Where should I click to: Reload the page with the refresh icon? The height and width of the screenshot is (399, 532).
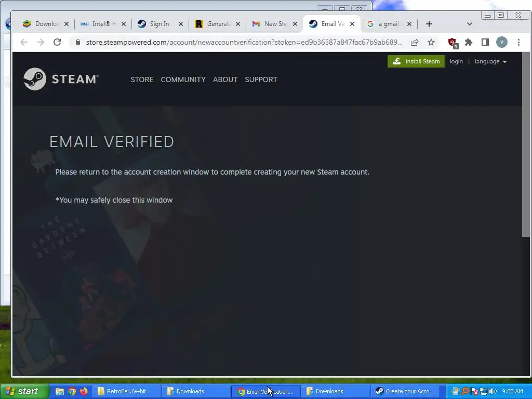tap(57, 42)
